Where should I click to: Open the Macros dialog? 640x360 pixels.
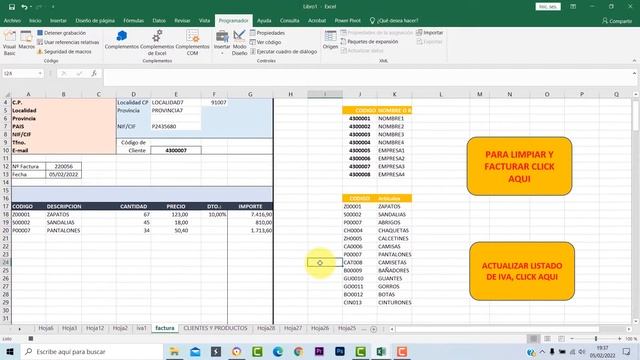27,40
